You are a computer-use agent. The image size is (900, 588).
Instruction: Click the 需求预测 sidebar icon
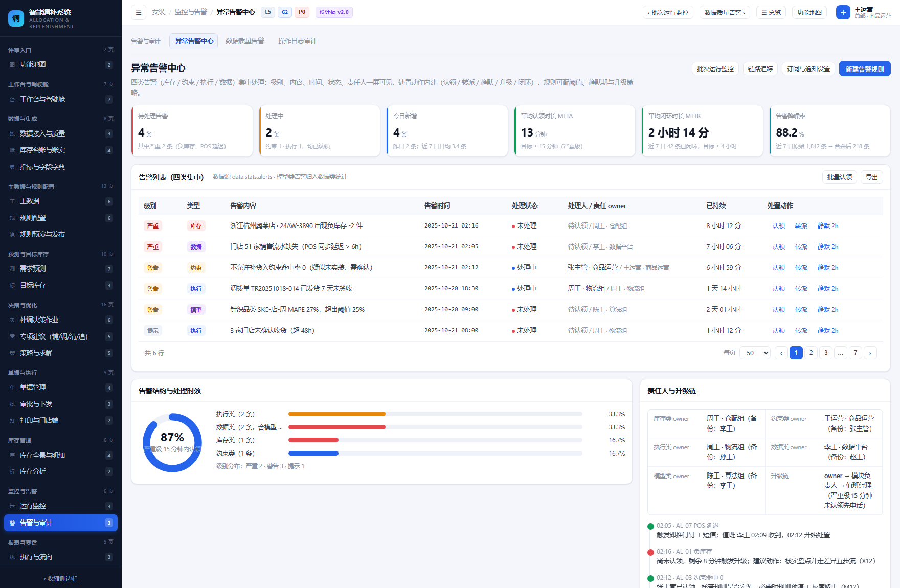click(12, 269)
